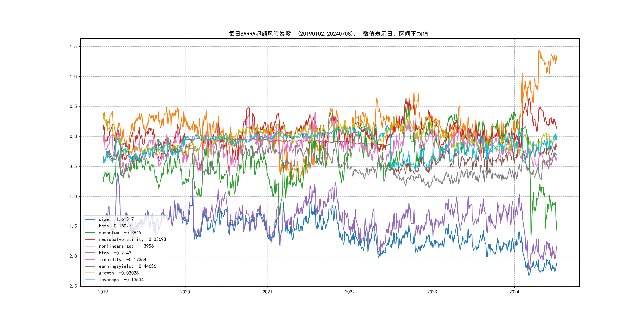This screenshot has height=322, width=644.
Task: Select the earningsyield legend entry text
Action: pos(127,266)
